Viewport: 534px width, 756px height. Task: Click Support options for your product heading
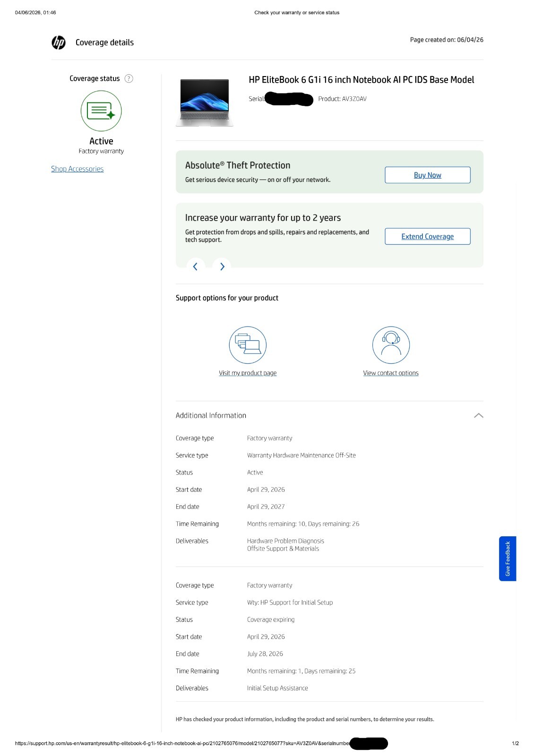pos(227,298)
